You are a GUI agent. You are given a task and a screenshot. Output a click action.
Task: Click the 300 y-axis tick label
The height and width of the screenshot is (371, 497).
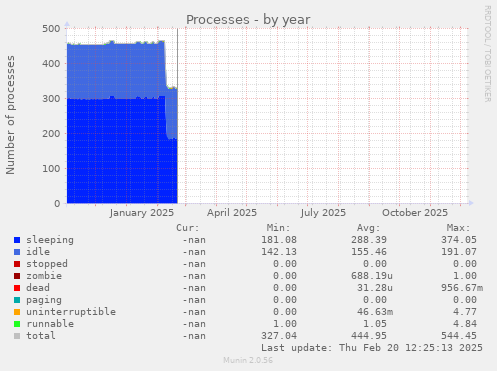click(x=51, y=99)
